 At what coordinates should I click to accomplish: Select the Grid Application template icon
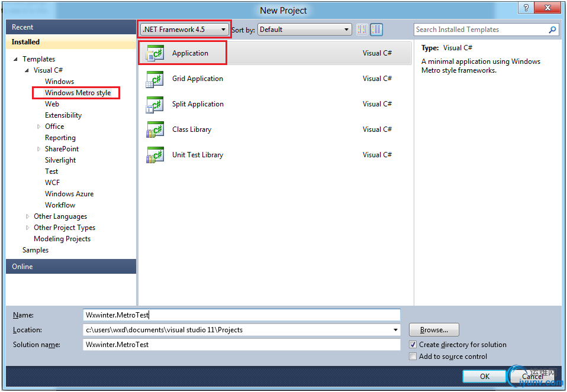pyautogui.click(x=154, y=79)
